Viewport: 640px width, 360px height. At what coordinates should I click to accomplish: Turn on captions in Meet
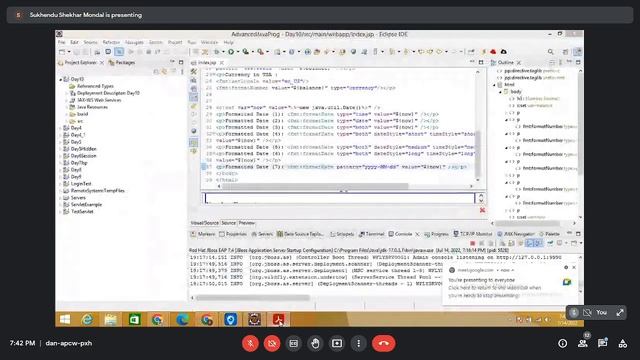coord(293,343)
